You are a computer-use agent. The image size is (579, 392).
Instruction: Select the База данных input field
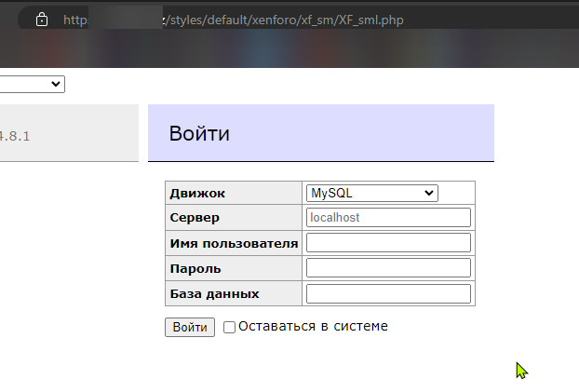[388, 293]
